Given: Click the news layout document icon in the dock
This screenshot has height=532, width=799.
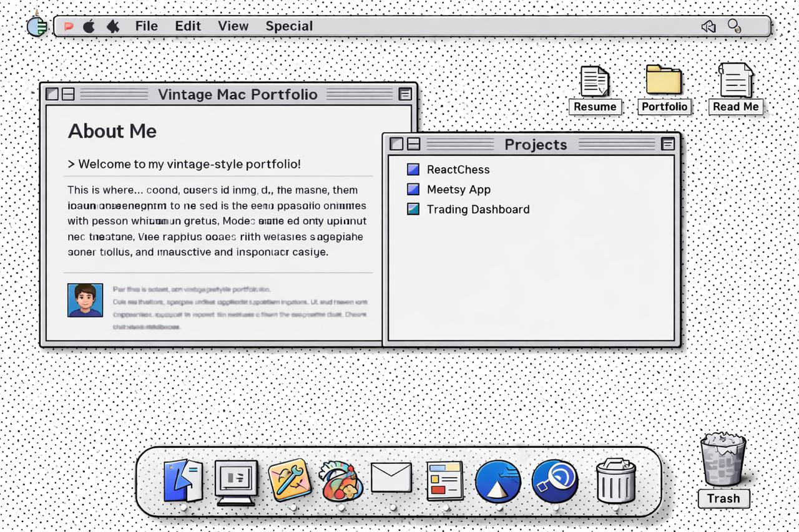Looking at the screenshot, I should point(445,481).
